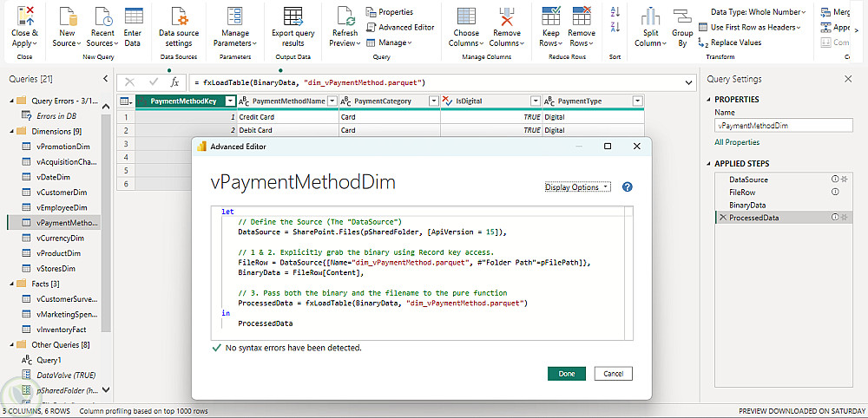Expand the formula bar
Screen dimensions: 868x418
[x=689, y=82]
